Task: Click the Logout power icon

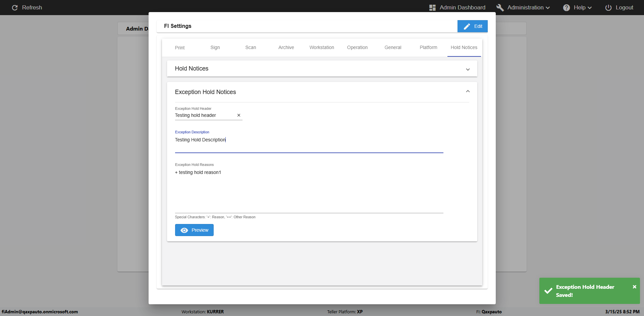Action: coord(608,7)
